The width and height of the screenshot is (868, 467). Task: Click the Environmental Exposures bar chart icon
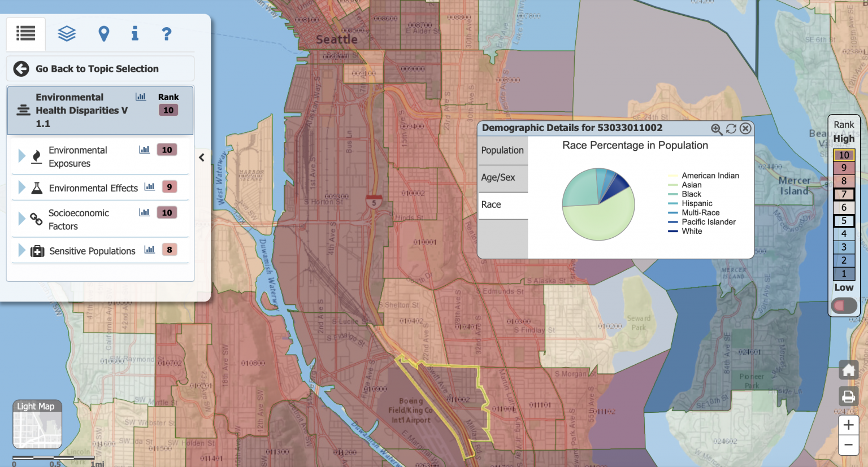tap(144, 149)
